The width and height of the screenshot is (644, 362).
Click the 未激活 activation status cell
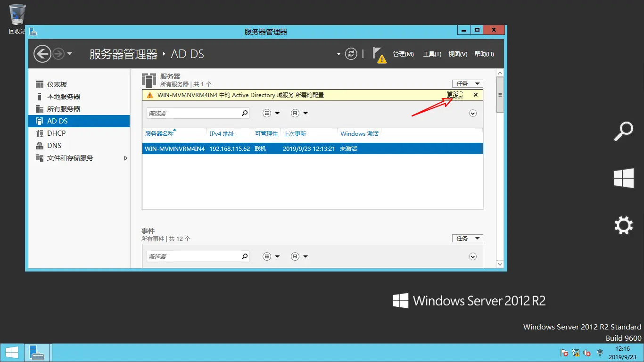point(348,149)
